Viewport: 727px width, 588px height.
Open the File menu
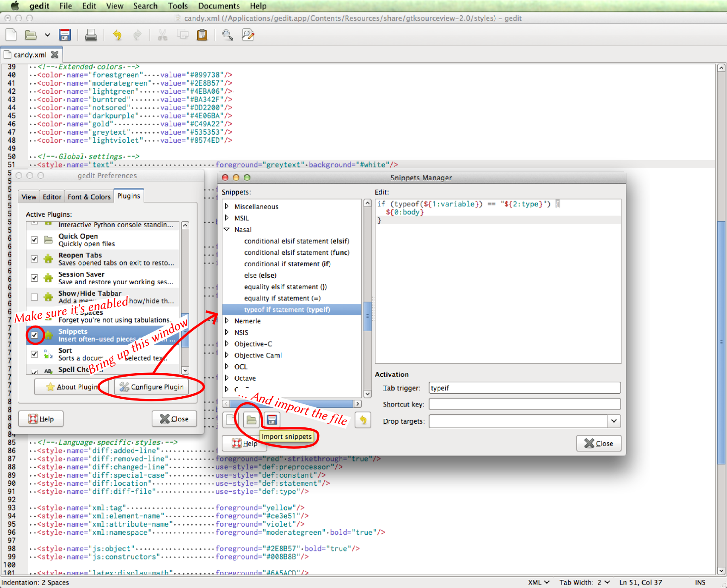pyautogui.click(x=66, y=6)
